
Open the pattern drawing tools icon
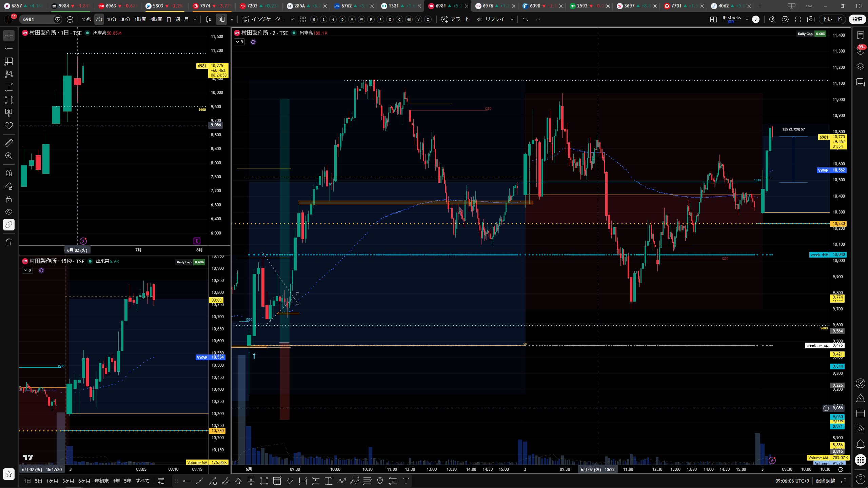[x=9, y=74]
